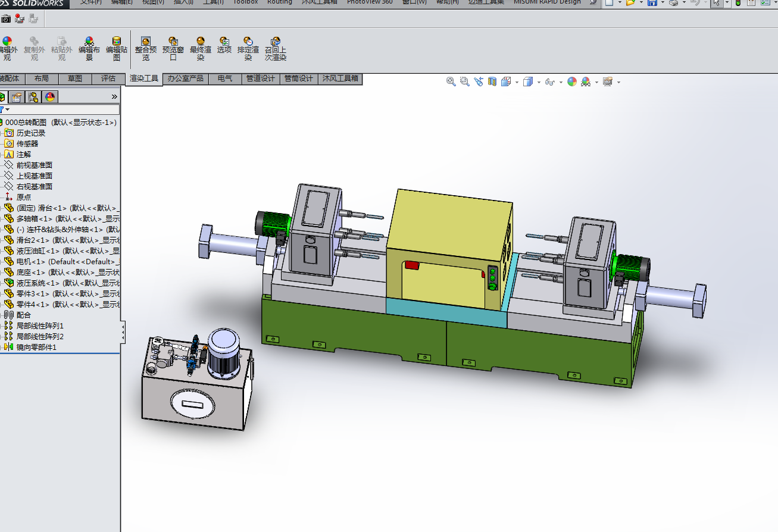Image resolution: width=778 pixels, height=532 pixels.
Task: Click the Edit Decal (编辑贴图) tool
Action: (x=117, y=48)
